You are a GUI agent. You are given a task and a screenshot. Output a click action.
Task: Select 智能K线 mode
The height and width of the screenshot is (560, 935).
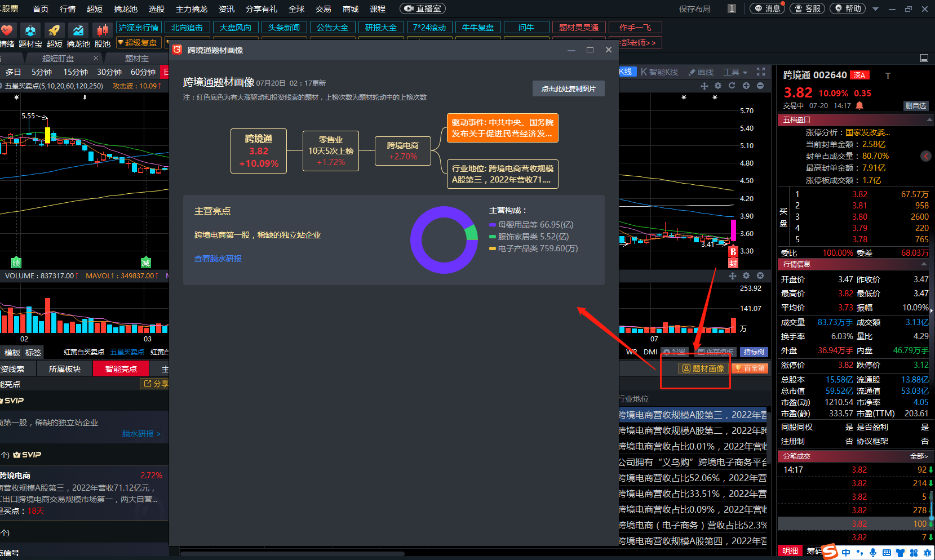click(659, 72)
